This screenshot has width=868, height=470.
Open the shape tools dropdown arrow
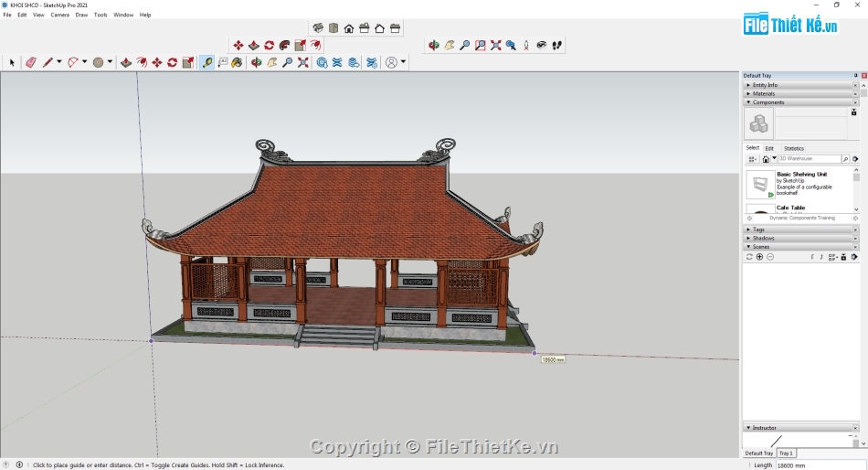(x=110, y=61)
